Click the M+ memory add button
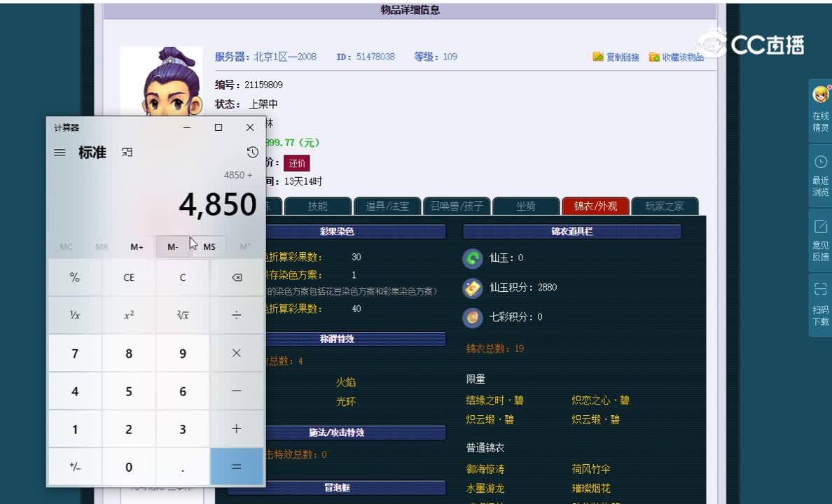Image resolution: width=832 pixels, height=504 pixels. pyautogui.click(x=137, y=246)
